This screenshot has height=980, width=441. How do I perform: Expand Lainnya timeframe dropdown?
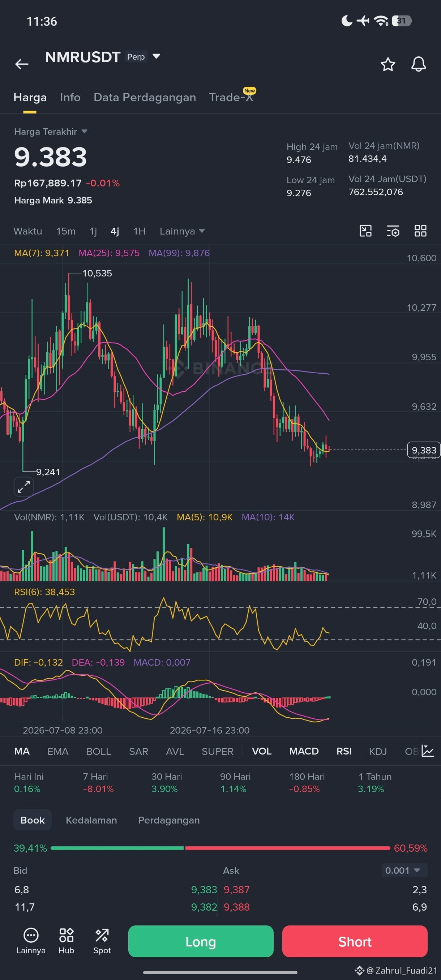[x=182, y=231]
